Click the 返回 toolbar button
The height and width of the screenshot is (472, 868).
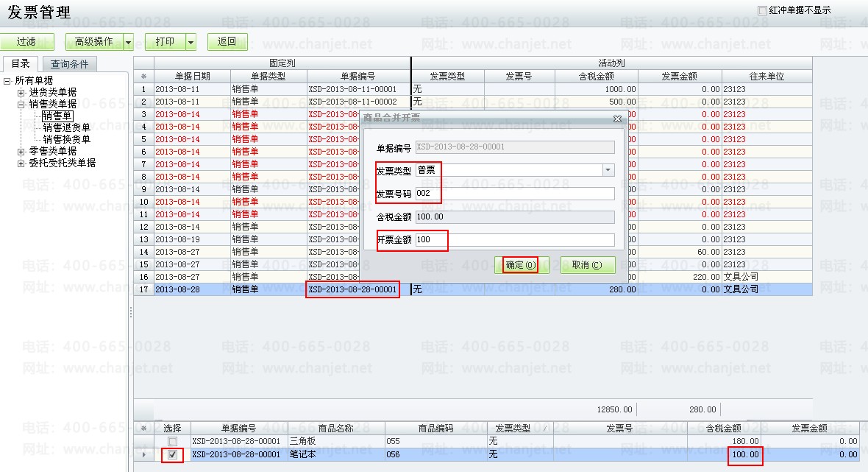(227, 42)
